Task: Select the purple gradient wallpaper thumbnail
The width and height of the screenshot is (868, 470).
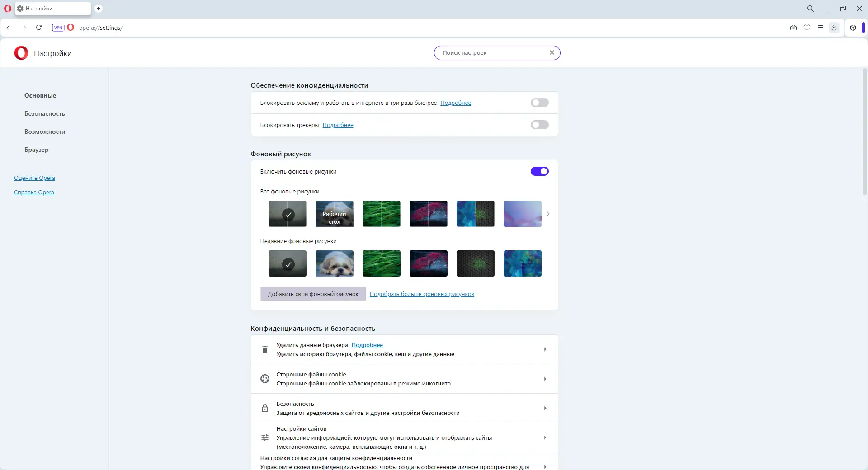Action: pyautogui.click(x=523, y=214)
